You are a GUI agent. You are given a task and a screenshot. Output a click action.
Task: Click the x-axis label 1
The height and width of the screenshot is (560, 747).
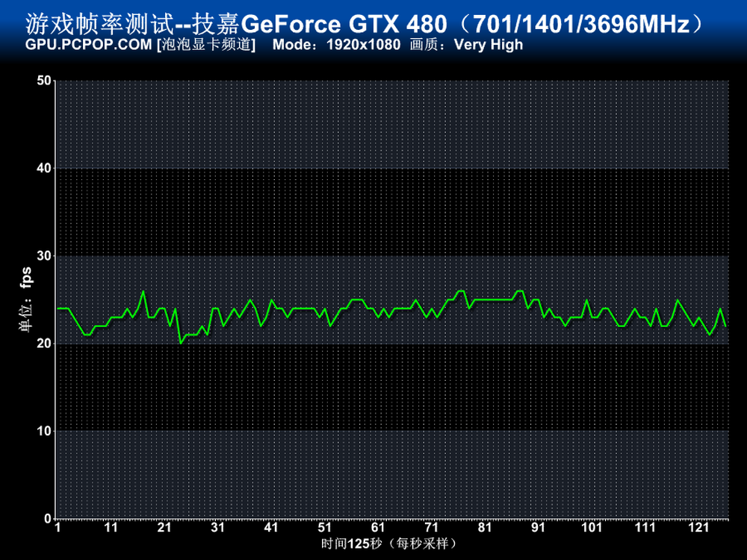58,528
